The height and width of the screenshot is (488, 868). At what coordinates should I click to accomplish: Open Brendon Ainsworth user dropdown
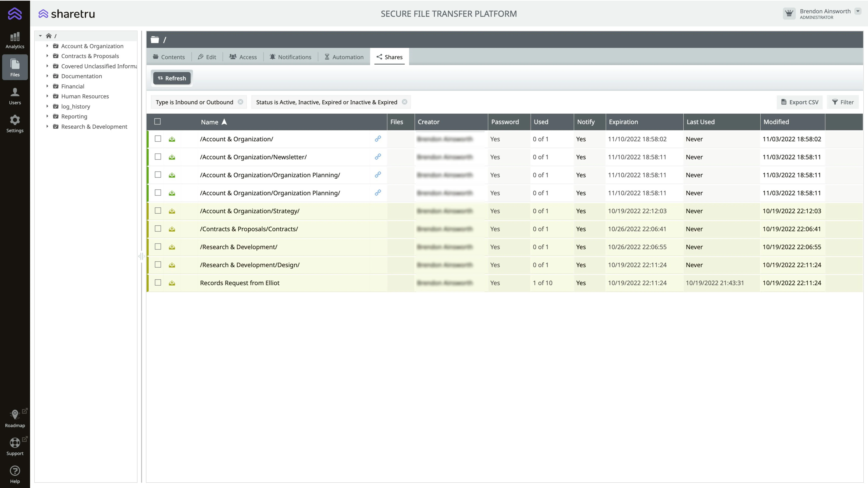[x=858, y=11]
